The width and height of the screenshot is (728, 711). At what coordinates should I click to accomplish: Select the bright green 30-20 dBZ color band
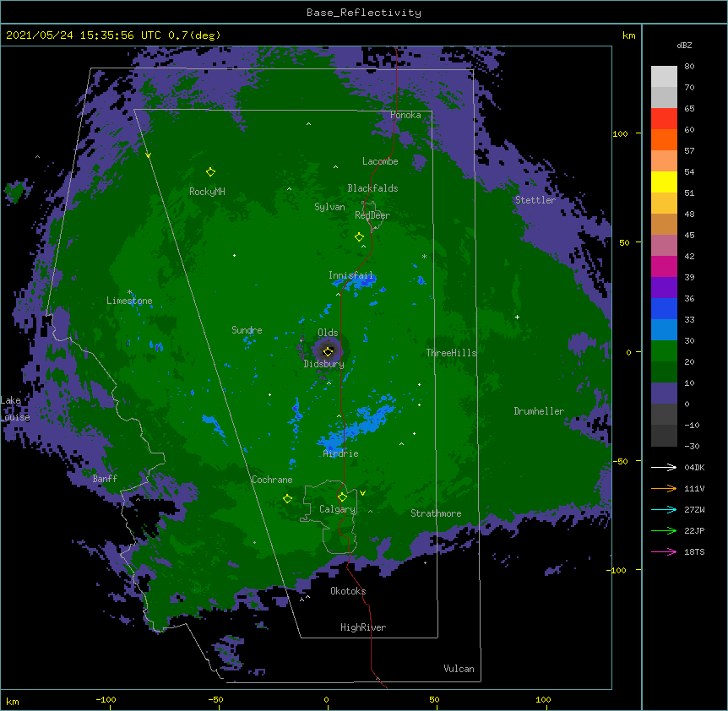(x=664, y=351)
